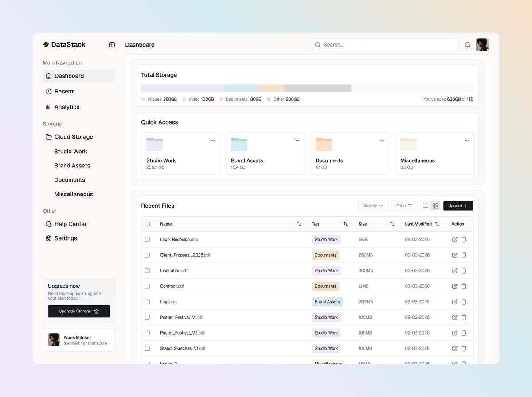The width and height of the screenshot is (532, 397).
Task: Check the Stand_Sketches_V1.pdf row checkbox
Action: click(x=148, y=348)
